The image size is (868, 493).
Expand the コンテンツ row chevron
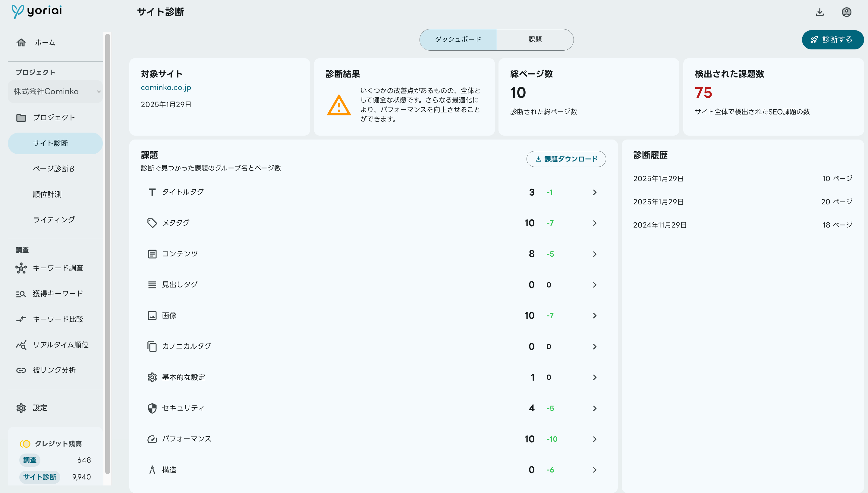pyautogui.click(x=594, y=254)
